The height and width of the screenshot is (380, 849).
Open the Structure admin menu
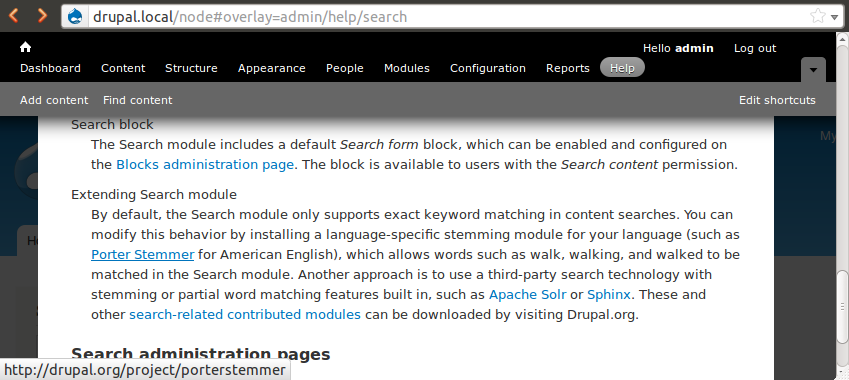(191, 68)
